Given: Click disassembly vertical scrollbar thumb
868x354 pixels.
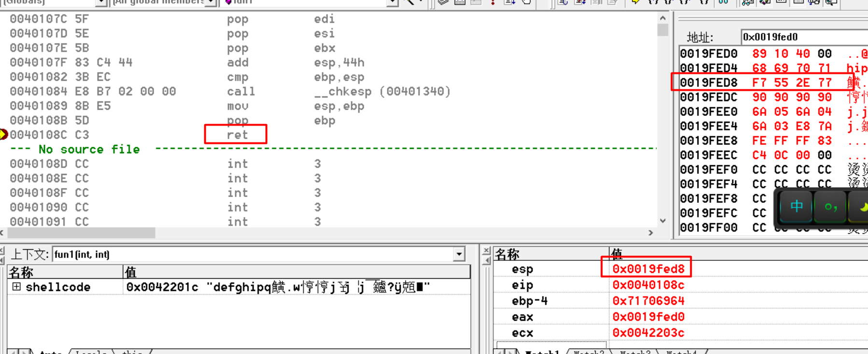Looking at the screenshot, I should 663,29.
